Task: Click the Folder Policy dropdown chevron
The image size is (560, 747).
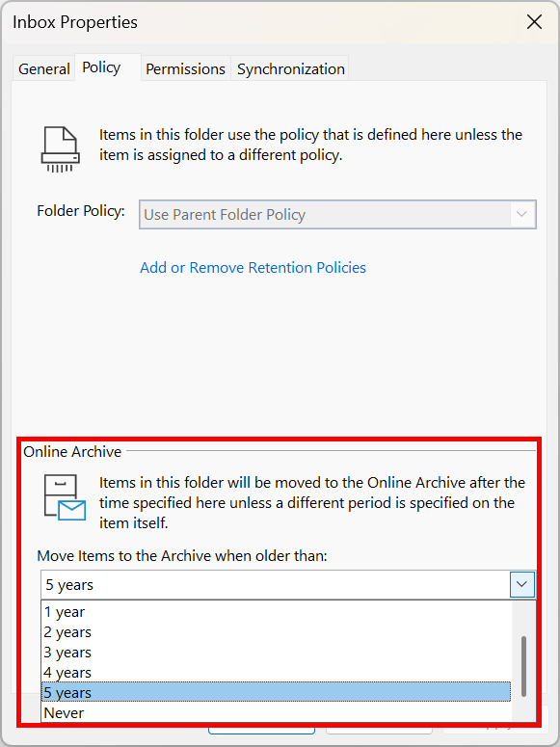Action: (x=521, y=214)
